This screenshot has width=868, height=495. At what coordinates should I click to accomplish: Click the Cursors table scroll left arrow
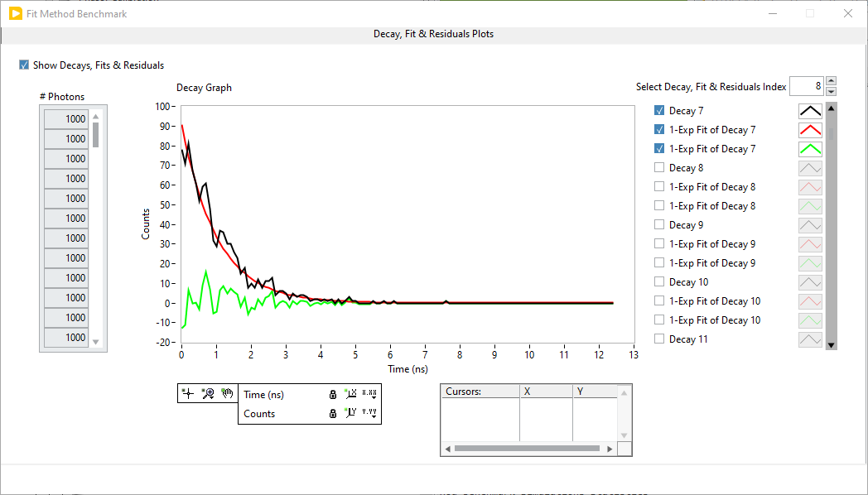(x=448, y=449)
